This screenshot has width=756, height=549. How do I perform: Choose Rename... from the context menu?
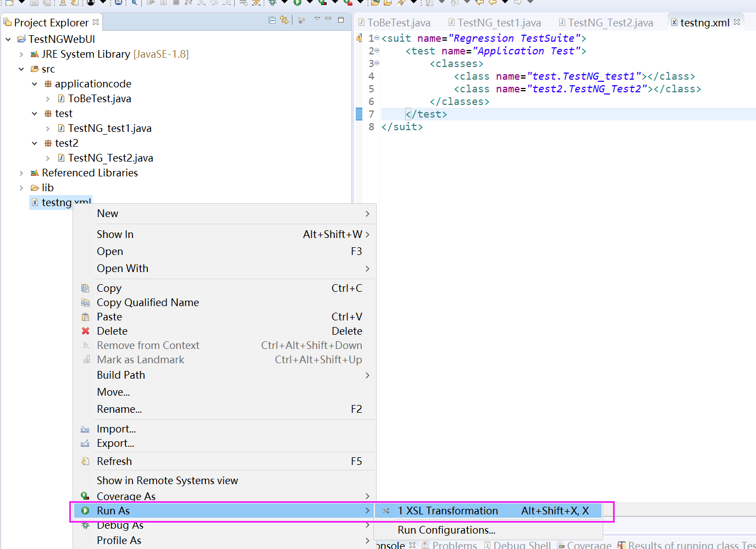(x=225, y=409)
